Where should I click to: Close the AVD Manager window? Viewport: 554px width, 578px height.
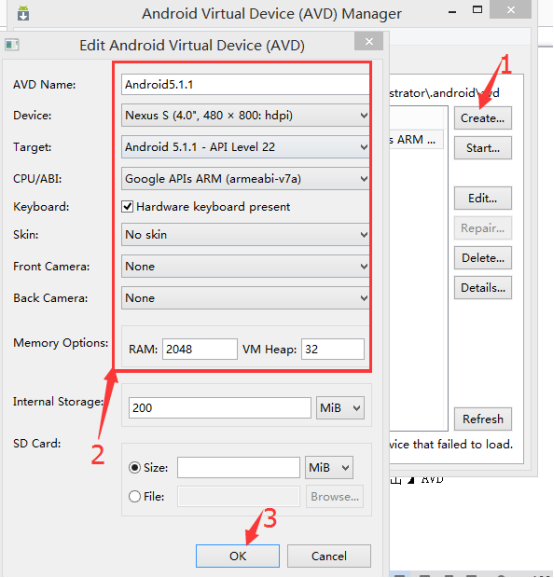click(x=511, y=10)
